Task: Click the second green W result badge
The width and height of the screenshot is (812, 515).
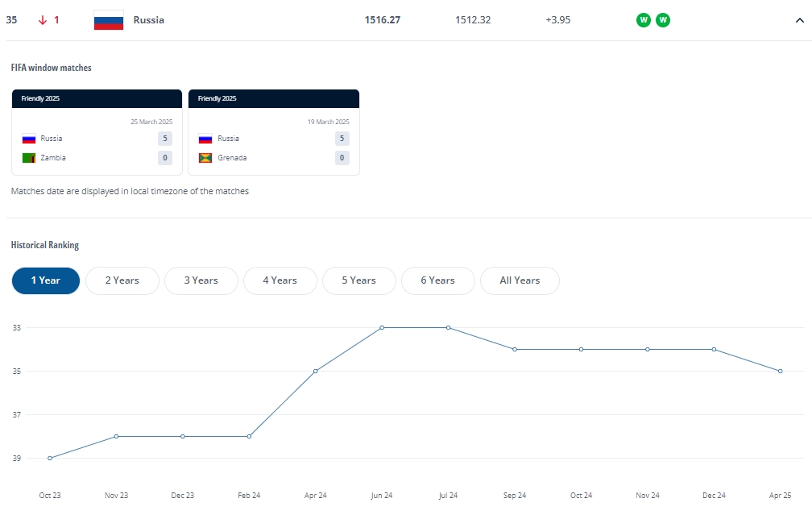Action: [x=663, y=20]
